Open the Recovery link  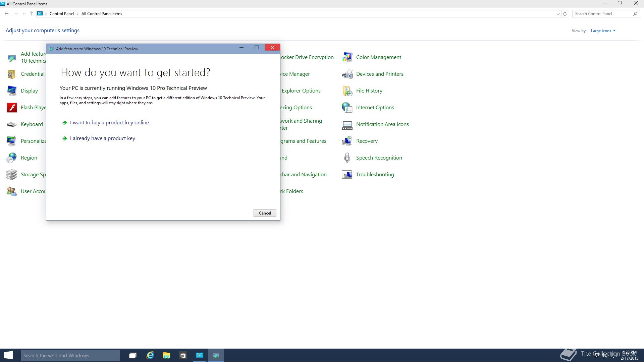click(x=367, y=141)
